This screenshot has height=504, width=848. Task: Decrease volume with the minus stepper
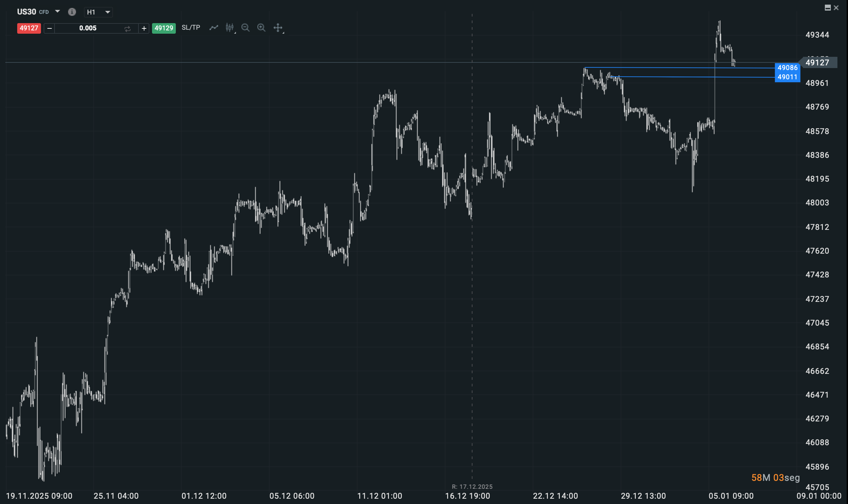pyautogui.click(x=49, y=28)
